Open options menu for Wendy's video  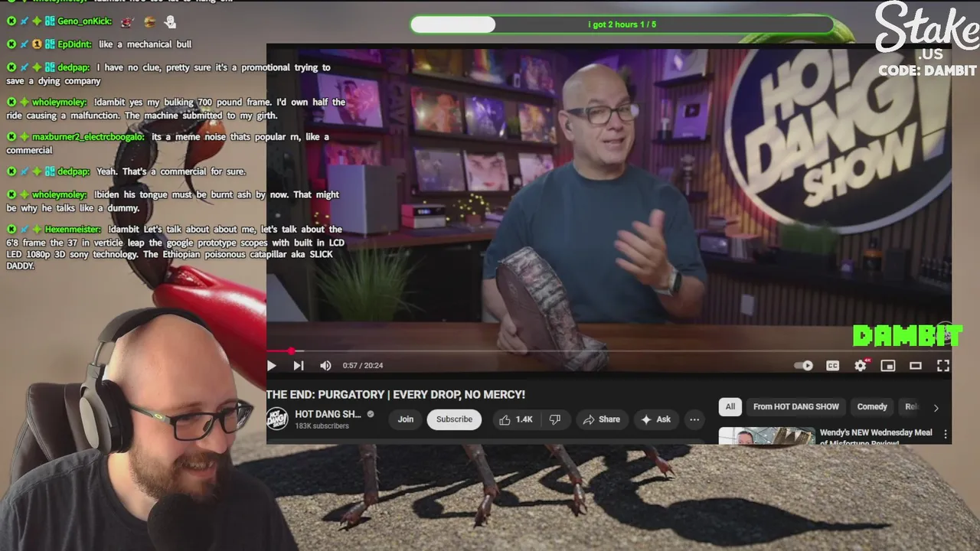[946, 435]
